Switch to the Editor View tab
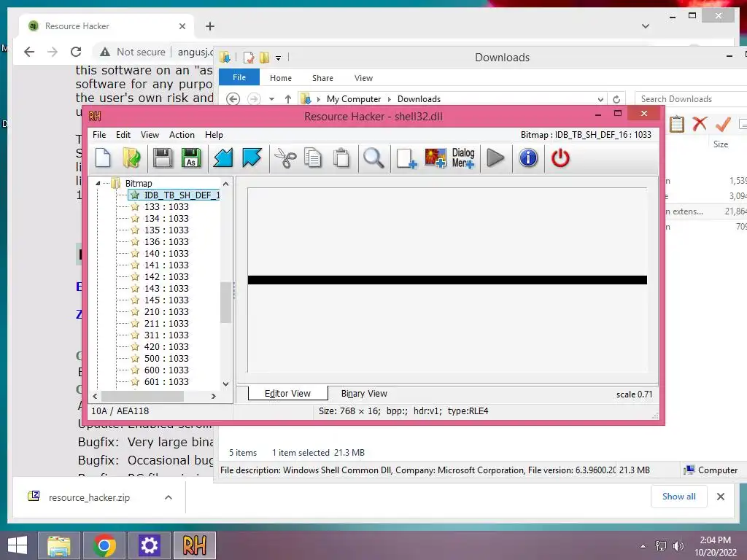Image resolution: width=747 pixels, height=560 pixels. pyautogui.click(x=287, y=393)
